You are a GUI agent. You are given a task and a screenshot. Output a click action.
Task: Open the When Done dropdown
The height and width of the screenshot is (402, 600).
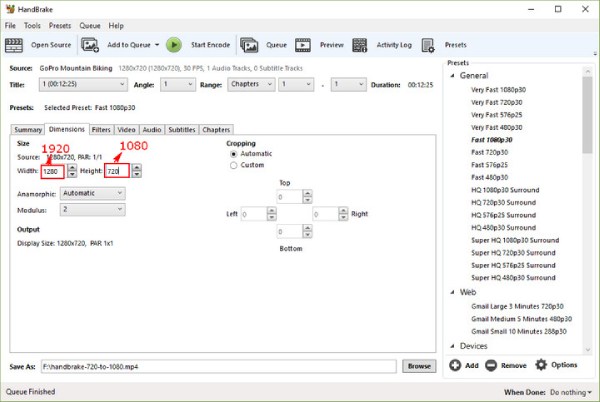[x=571, y=392]
